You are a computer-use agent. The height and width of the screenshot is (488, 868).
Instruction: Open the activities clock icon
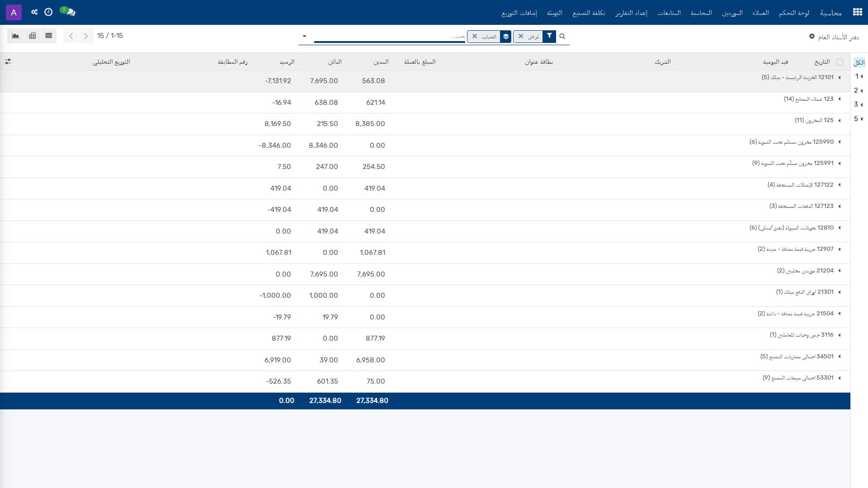coord(48,12)
